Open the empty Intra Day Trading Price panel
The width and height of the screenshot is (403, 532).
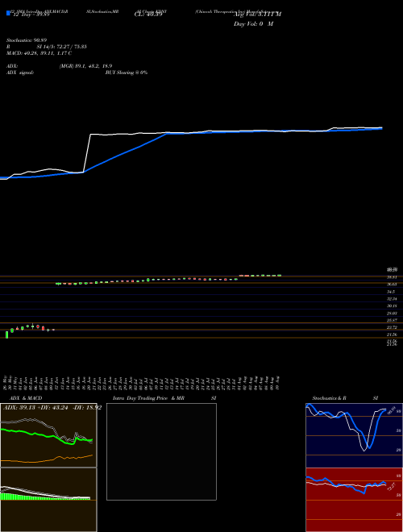coord(161,451)
